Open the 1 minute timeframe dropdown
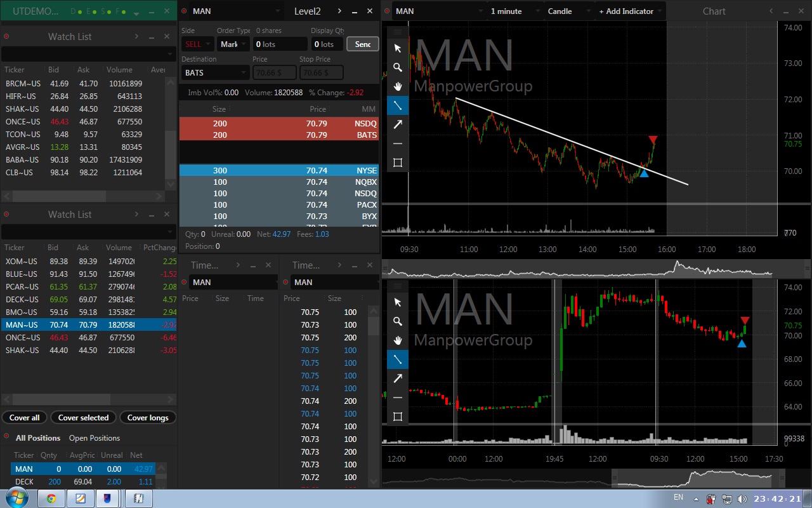The image size is (812, 508). pos(512,11)
